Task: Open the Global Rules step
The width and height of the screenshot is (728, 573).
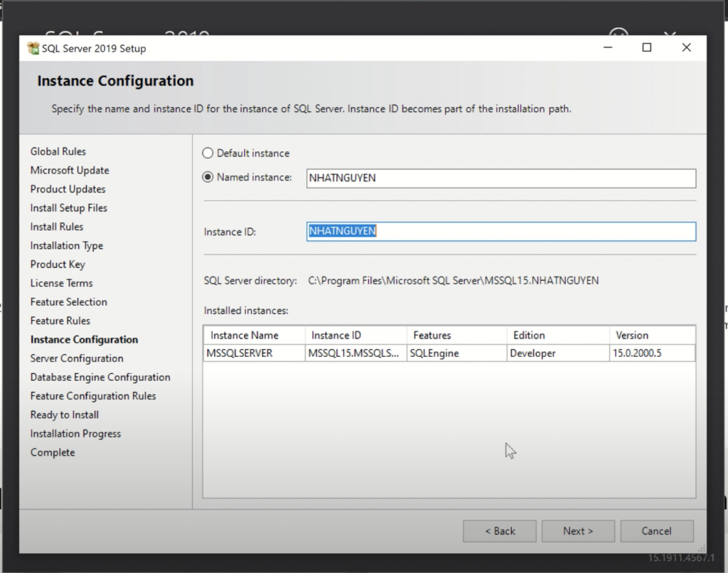Action: [x=58, y=151]
